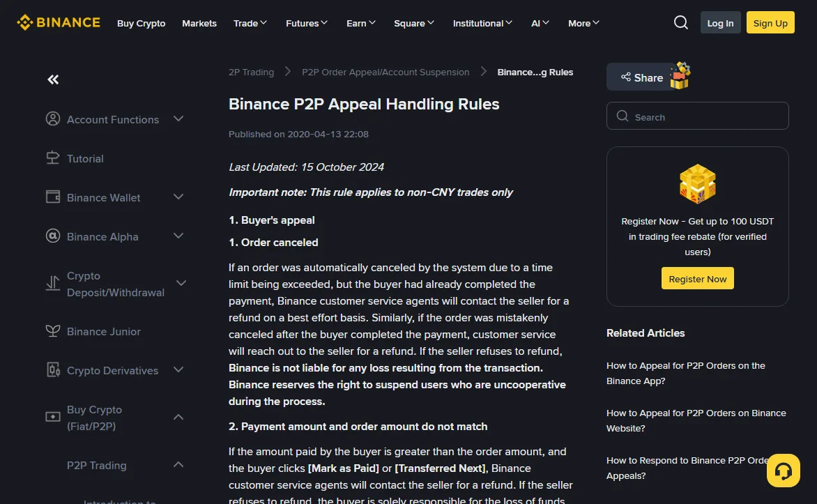Click the Last Updated: 15 October 2024 text
Screen dimensions: 817x504
pos(307,167)
